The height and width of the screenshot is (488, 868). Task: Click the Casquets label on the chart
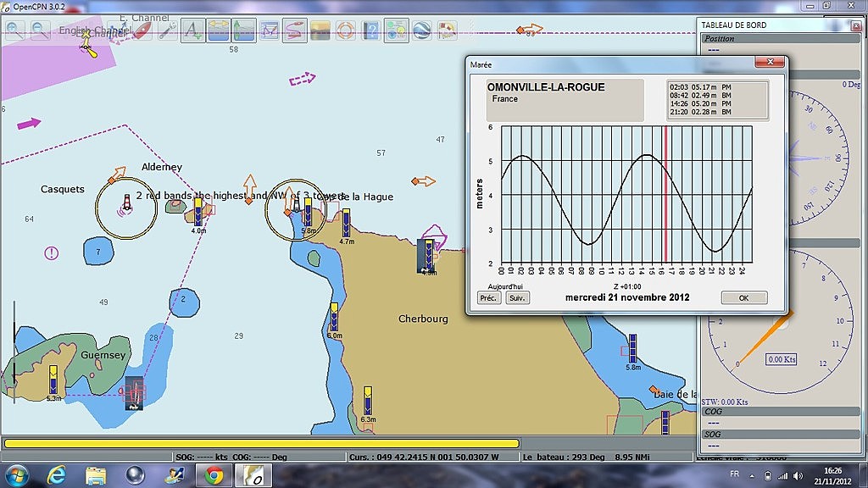63,189
